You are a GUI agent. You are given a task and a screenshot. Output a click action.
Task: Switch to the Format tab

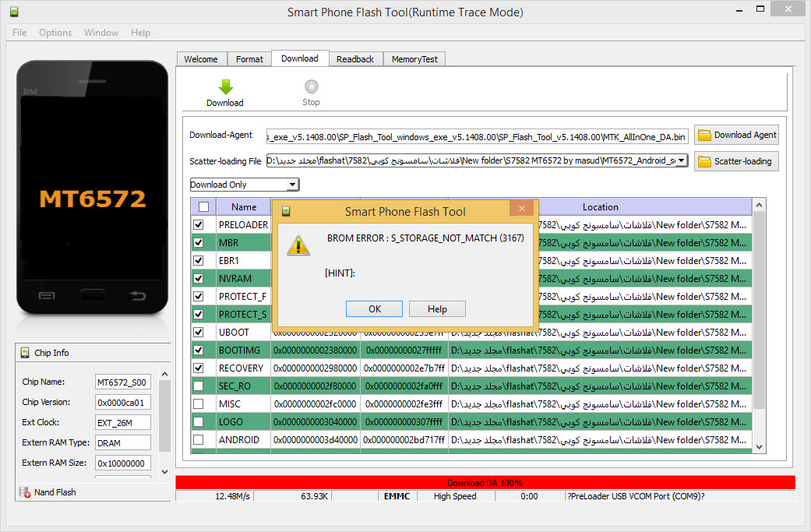[250, 59]
